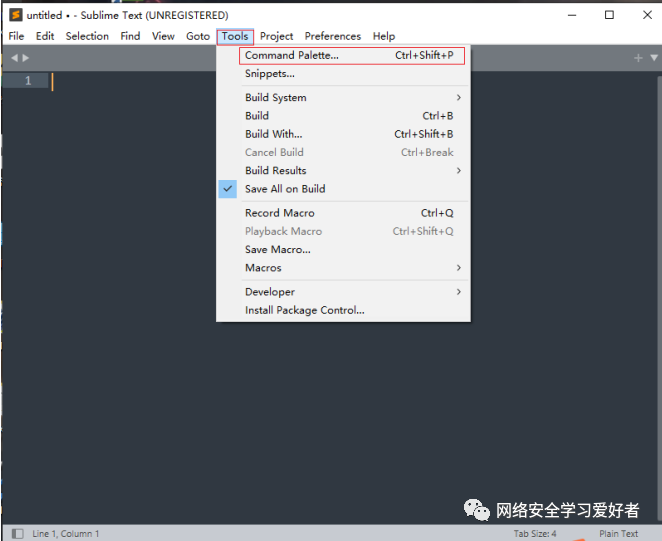Image resolution: width=662 pixels, height=541 pixels.
Task: Close the Sublime Text window
Action: click(x=647, y=15)
